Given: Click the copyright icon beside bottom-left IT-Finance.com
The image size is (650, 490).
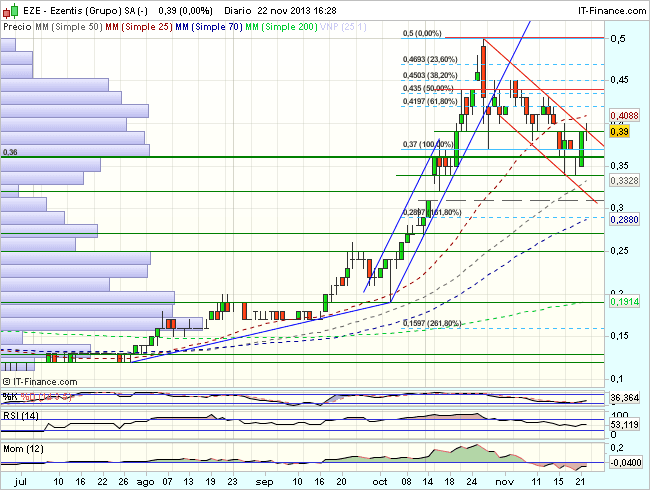Looking at the screenshot, I should click(8, 381).
